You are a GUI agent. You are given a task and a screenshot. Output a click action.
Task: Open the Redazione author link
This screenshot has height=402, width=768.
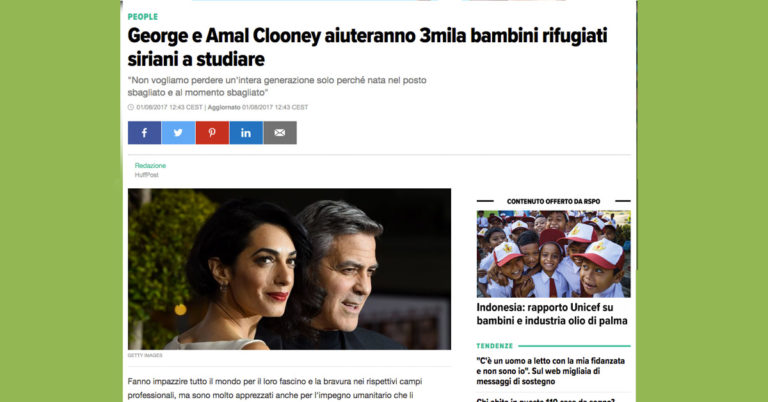(x=150, y=166)
